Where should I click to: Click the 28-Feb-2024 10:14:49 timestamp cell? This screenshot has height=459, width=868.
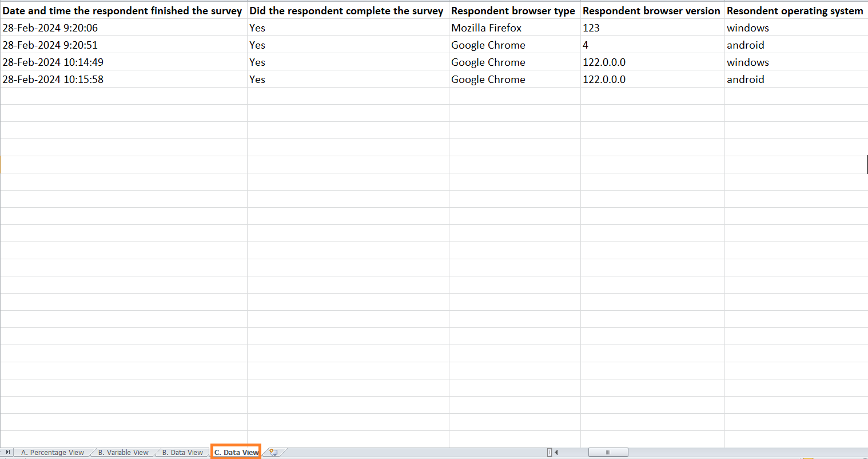53,62
